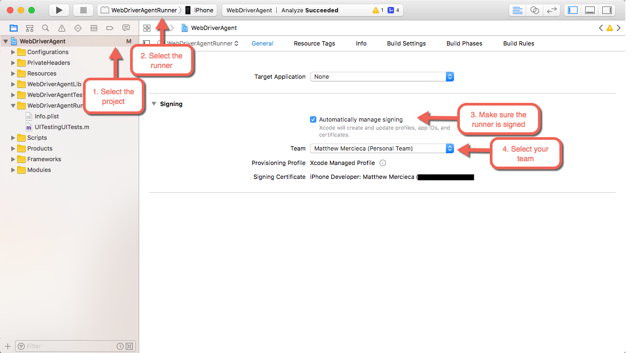The image size is (644, 353).
Task: Open the Find navigator magnifier icon
Action: (46, 28)
